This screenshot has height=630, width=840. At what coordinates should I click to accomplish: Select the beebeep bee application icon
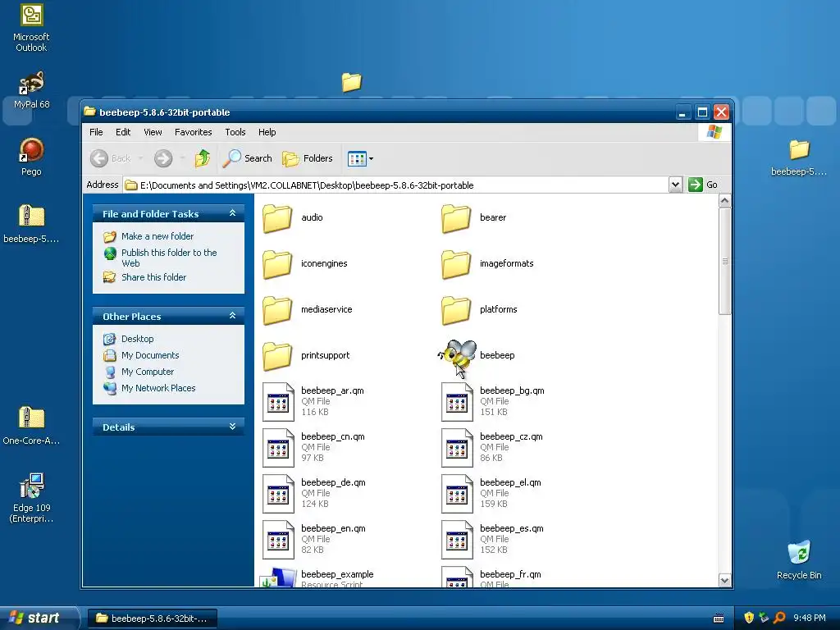[x=457, y=356]
